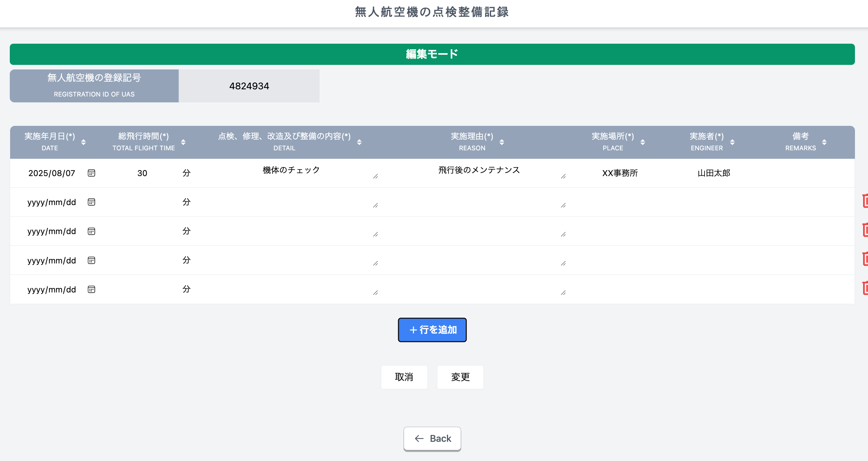The image size is (868, 461).
Task: Sort by 実施年月日 DATE column
Action: coord(83,142)
